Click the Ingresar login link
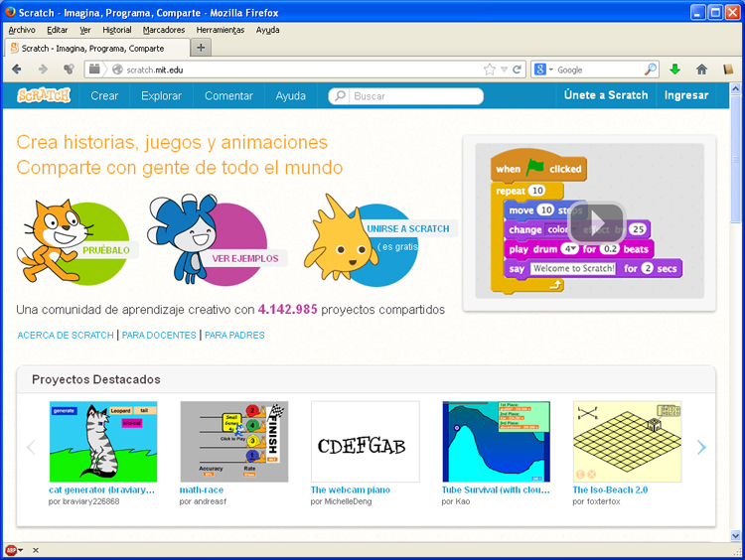 686,95
